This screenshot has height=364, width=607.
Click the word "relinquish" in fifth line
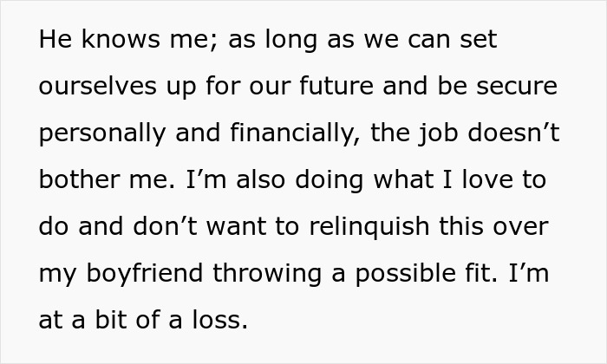click(369, 227)
